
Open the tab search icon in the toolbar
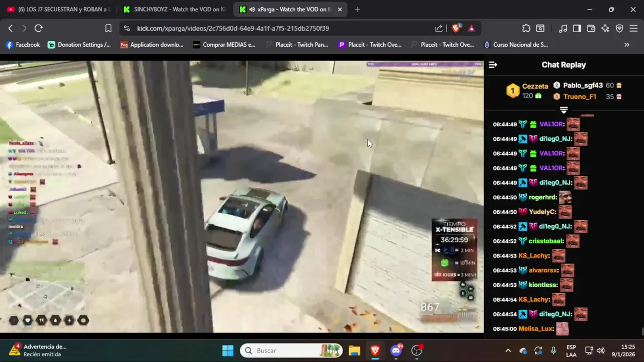tap(540, 29)
